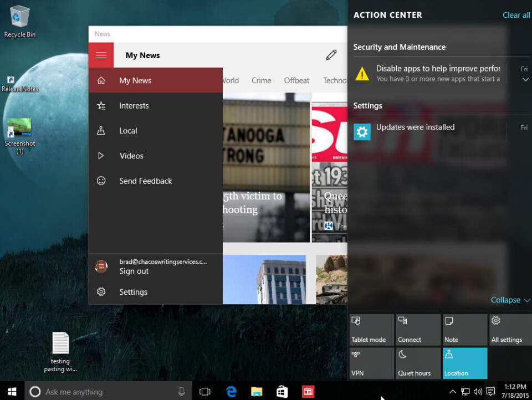Click the pencil edit icon in News

click(x=331, y=55)
